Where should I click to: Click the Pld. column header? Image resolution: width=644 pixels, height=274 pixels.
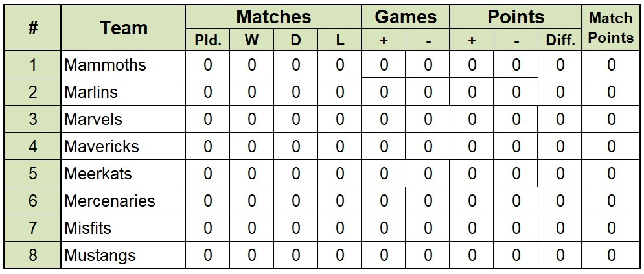pyautogui.click(x=207, y=40)
